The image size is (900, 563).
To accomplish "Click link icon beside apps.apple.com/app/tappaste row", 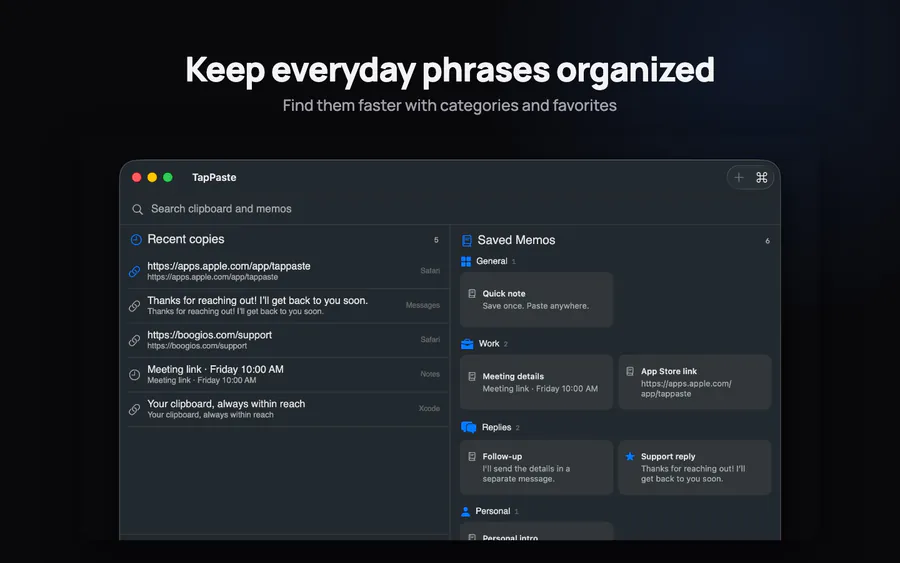I will click(134, 271).
